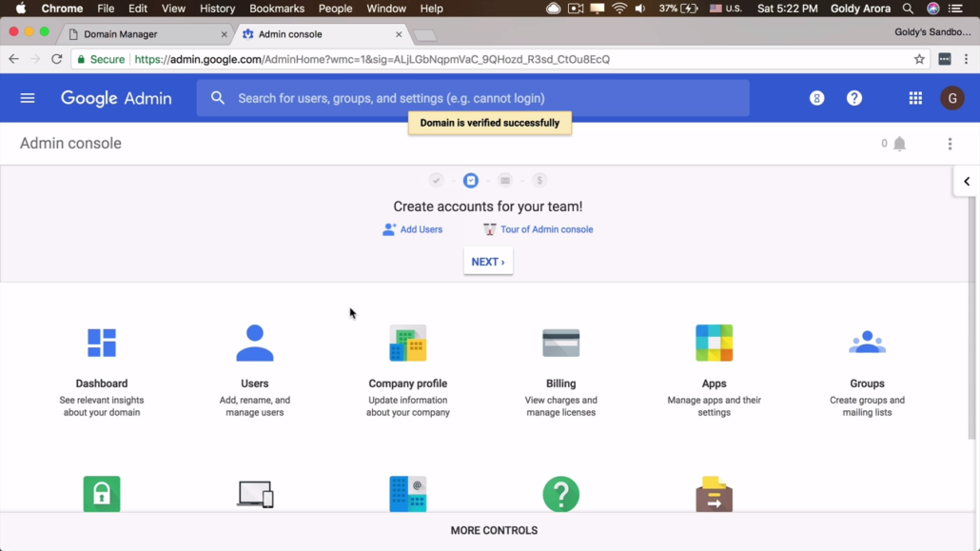Open the Users label link
The image size is (980, 551).
pyautogui.click(x=254, y=384)
